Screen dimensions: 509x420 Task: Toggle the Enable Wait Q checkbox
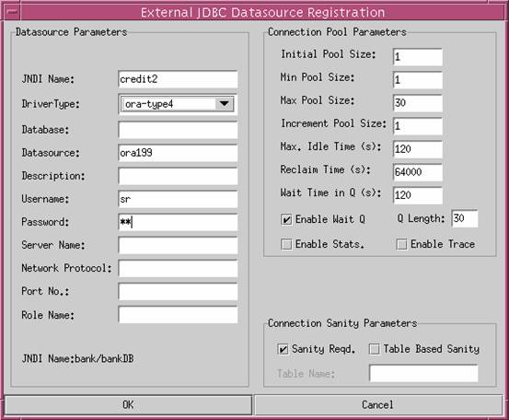[x=286, y=220]
